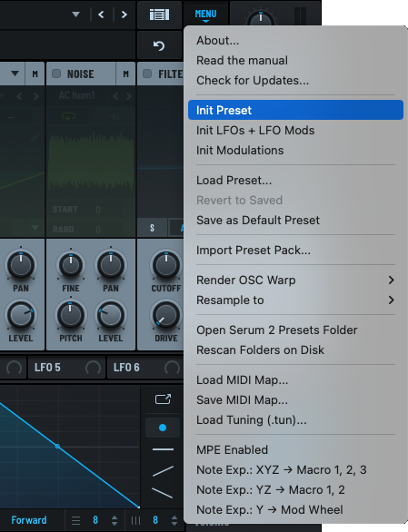408x532 pixels.
Task: Click the AC hum1 noise sample name
Action: 76,95
